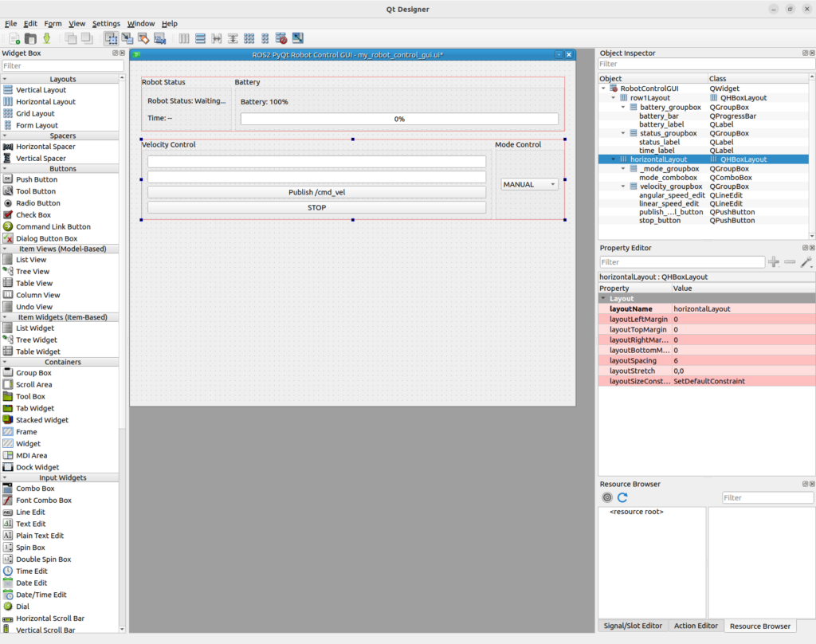The height and width of the screenshot is (644, 816).
Task: Click Edit Resources icon in Resource Browser
Action: click(x=606, y=497)
